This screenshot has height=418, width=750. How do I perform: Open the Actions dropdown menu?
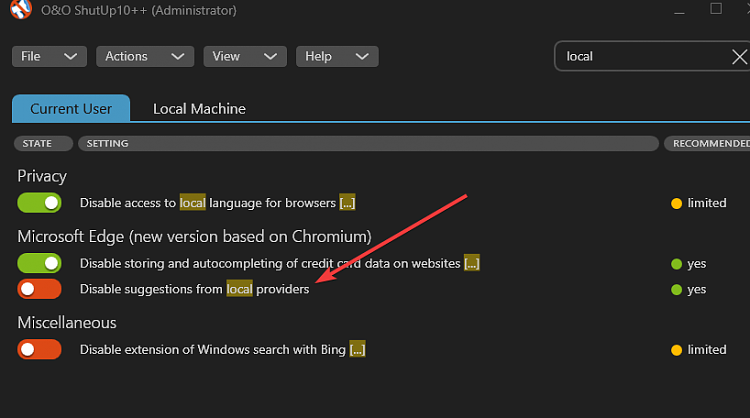coord(145,56)
